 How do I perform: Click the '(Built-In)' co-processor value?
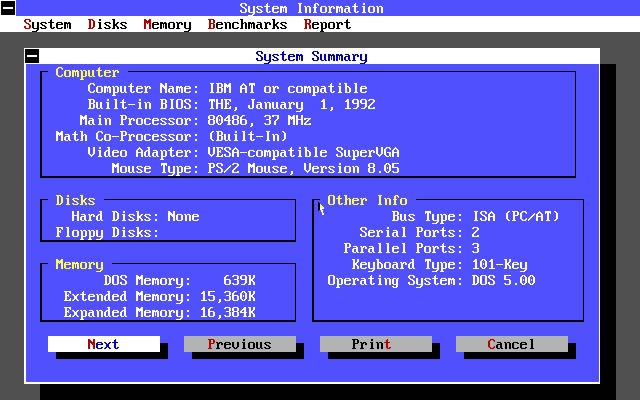tap(248, 136)
